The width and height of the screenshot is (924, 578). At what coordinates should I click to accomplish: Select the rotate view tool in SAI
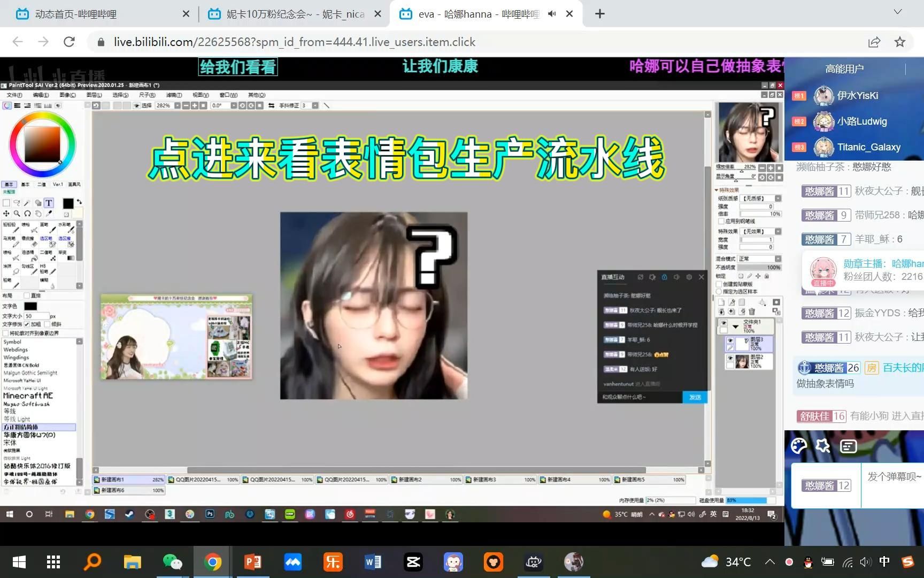click(27, 214)
